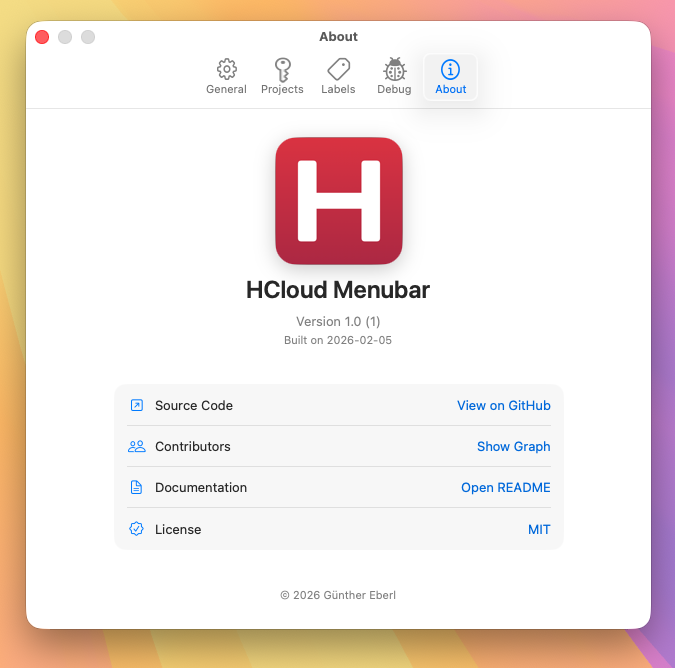Open the README documentation link

point(506,487)
